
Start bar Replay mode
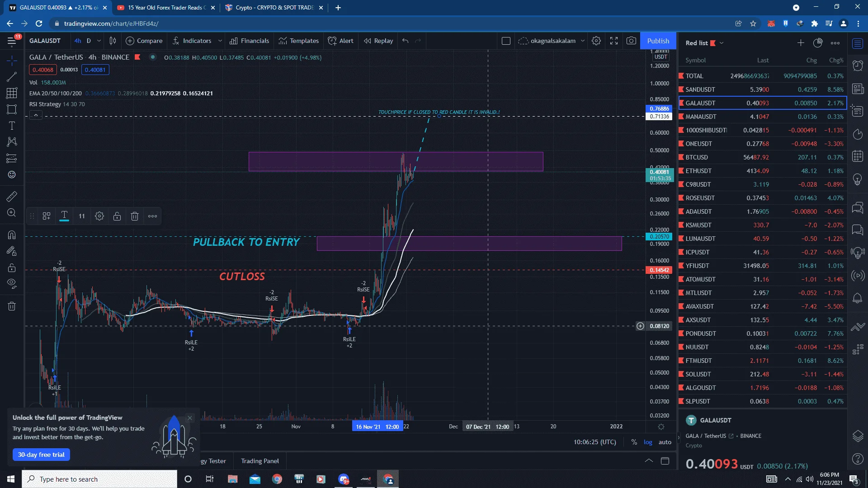[x=378, y=41]
